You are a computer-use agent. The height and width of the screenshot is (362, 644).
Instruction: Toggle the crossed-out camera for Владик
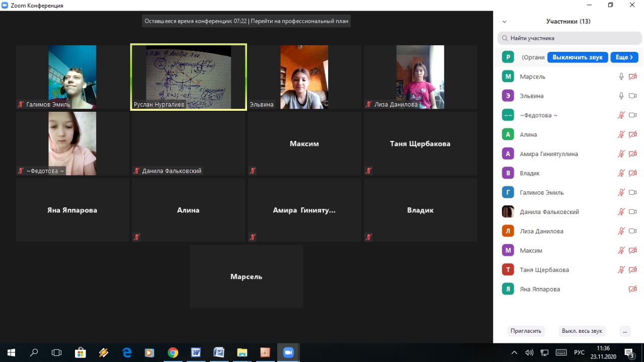click(633, 173)
